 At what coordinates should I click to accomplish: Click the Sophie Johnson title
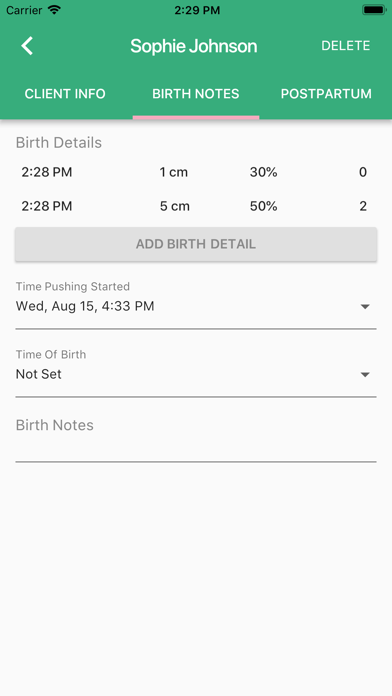click(x=194, y=46)
